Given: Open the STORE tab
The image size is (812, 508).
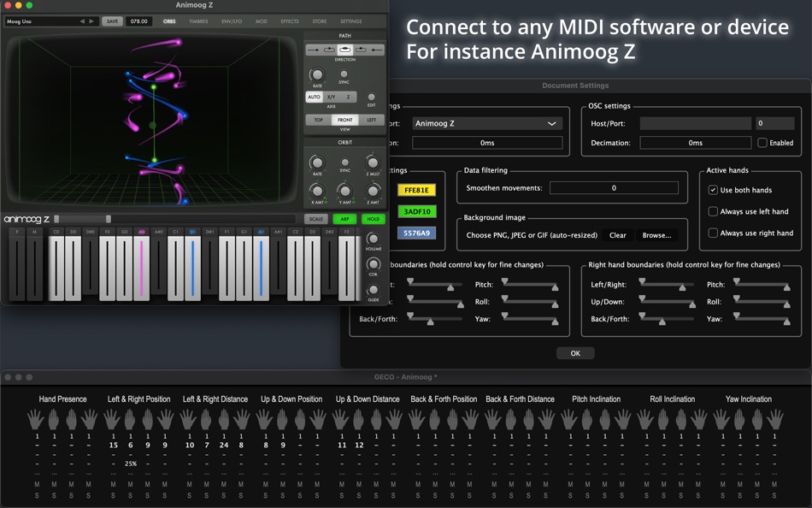Looking at the screenshot, I should coord(320,21).
